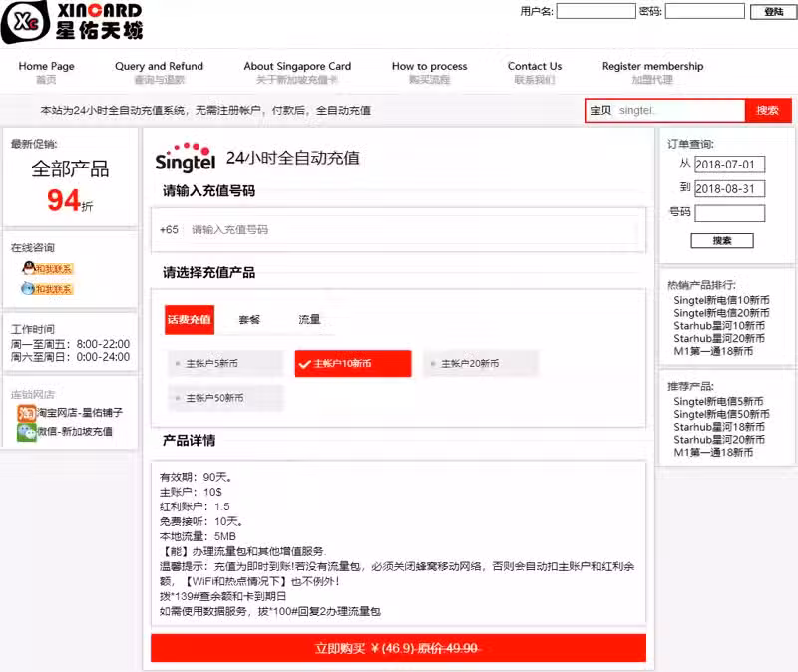Switch to the 话费充值 tab
This screenshot has width=798, height=672.
coord(190,319)
